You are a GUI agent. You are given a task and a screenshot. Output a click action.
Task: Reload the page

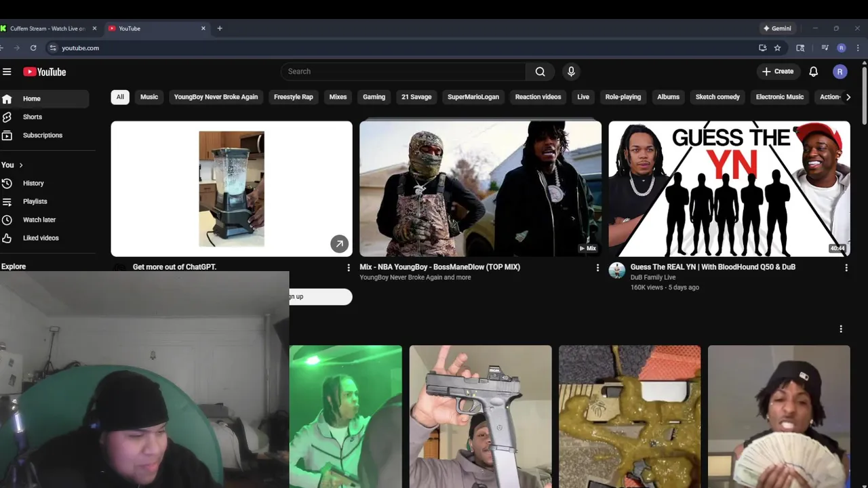pyautogui.click(x=33, y=48)
